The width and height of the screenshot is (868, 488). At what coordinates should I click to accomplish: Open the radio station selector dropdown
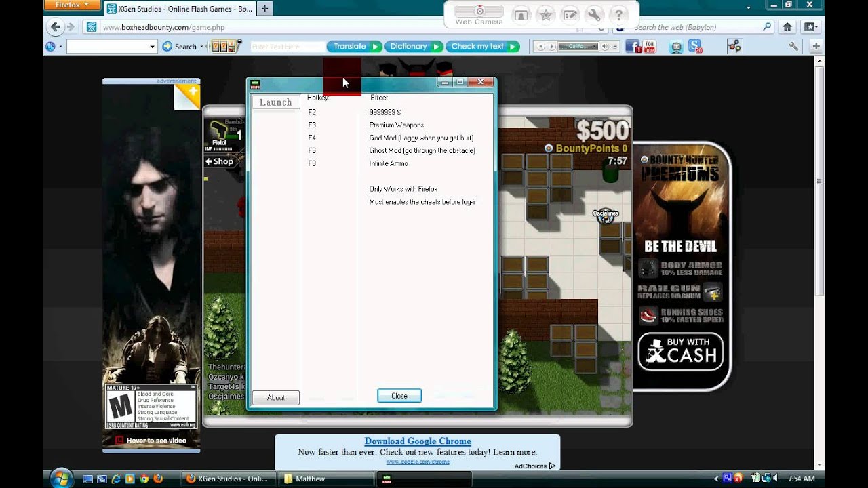coord(595,47)
